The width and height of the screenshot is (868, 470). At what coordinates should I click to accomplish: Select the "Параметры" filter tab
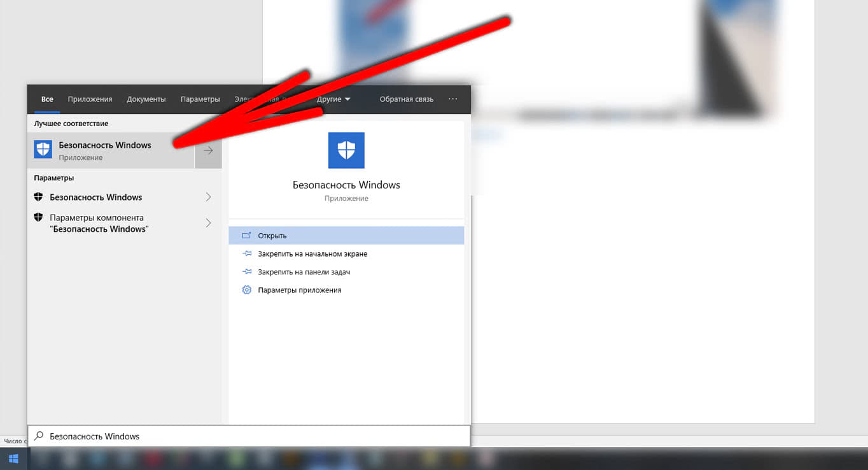pos(200,99)
